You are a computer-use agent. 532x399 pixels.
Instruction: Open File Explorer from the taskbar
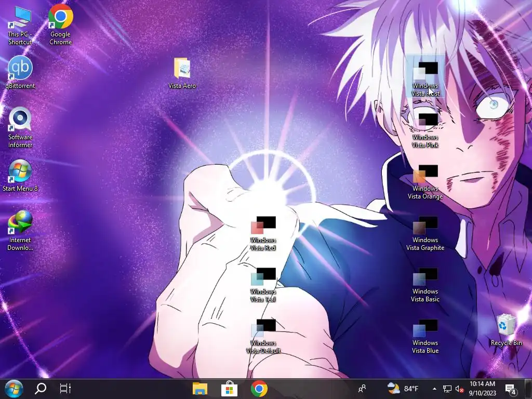tap(200, 389)
